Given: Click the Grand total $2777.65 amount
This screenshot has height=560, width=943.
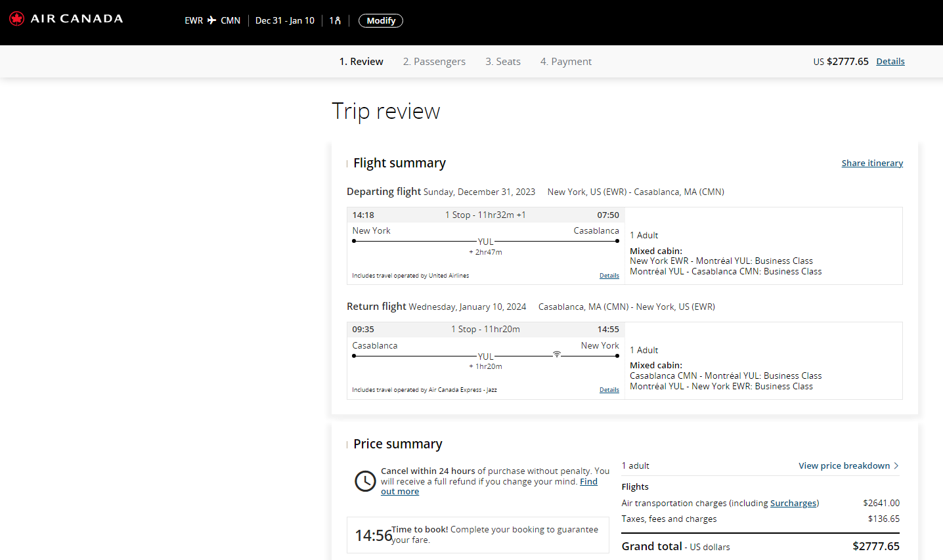Looking at the screenshot, I should 876,546.
